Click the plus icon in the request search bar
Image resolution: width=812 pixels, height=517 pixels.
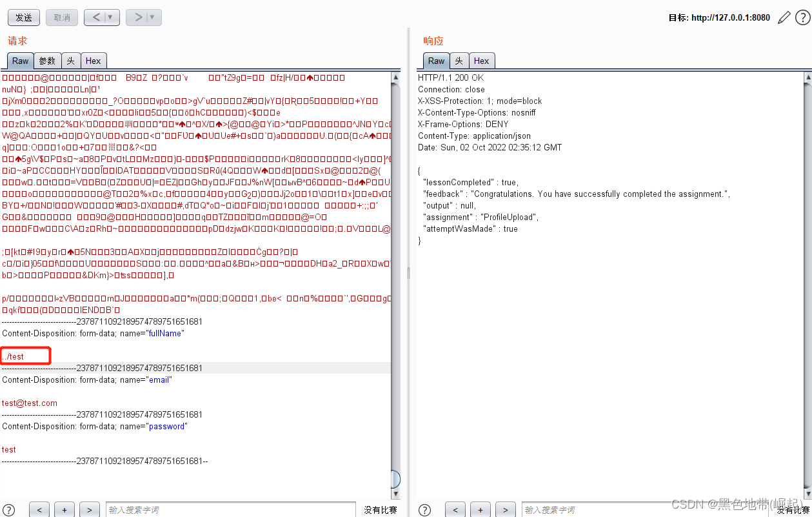coord(64,509)
